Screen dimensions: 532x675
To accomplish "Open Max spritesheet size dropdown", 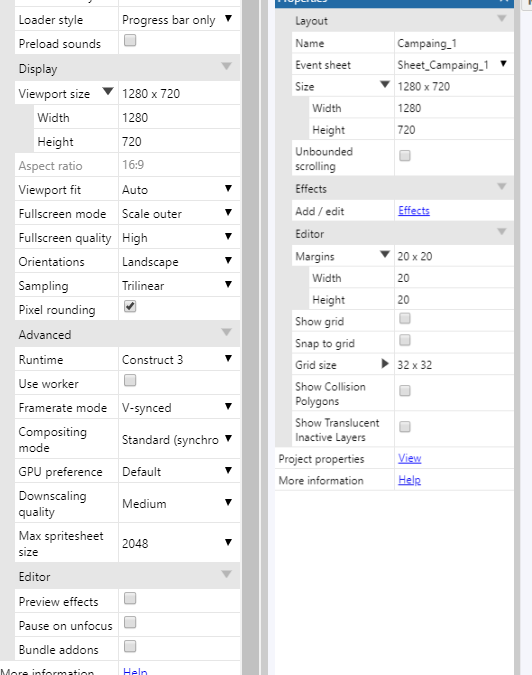I will pos(179,543).
